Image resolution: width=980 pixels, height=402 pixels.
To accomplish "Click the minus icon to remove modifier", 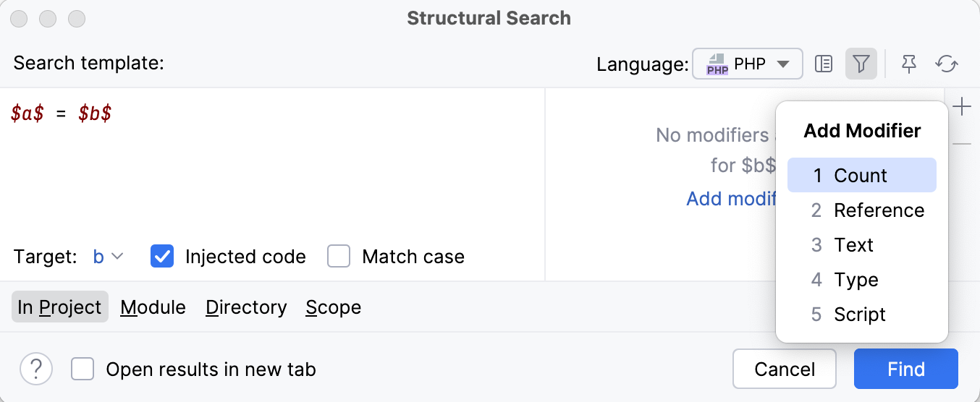I will click(962, 145).
